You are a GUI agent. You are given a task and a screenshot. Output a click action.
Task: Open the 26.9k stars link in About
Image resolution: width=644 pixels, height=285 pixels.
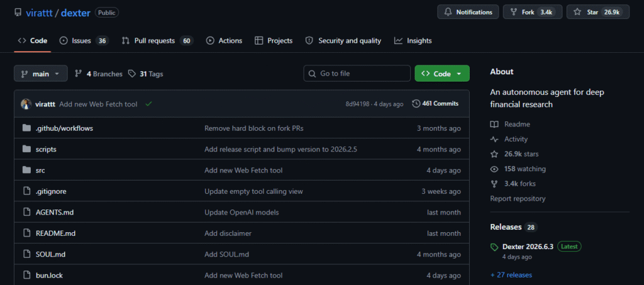coord(514,154)
